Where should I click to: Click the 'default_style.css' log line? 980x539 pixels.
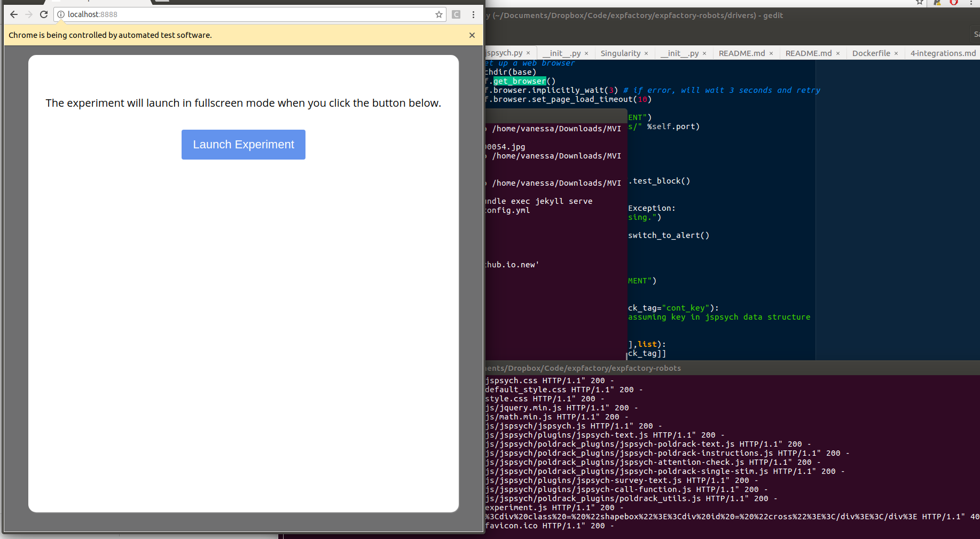click(x=565, y=390)
